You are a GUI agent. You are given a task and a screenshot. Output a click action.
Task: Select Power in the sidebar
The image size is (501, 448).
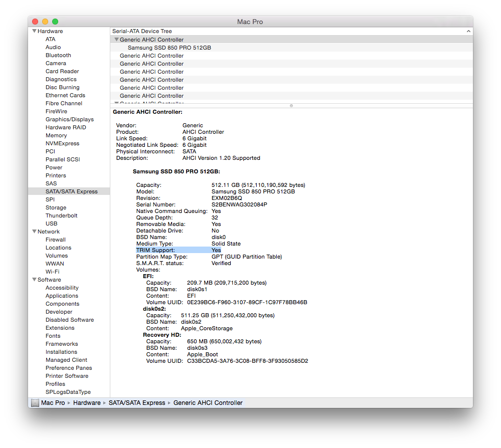54,167
